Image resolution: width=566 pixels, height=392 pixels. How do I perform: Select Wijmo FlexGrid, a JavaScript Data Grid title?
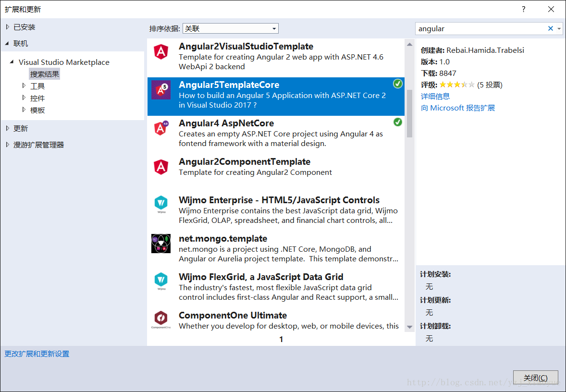click(x=261, y=277)
